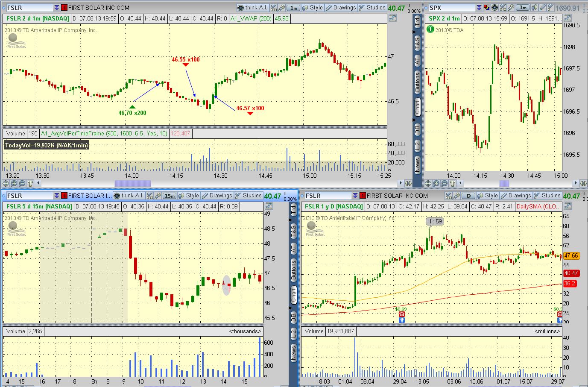Image resolution: width=588 pixels, height=387 pixels.
Task: Zoom out with minus icon below top FSLR chart
Action: [22, 183]
